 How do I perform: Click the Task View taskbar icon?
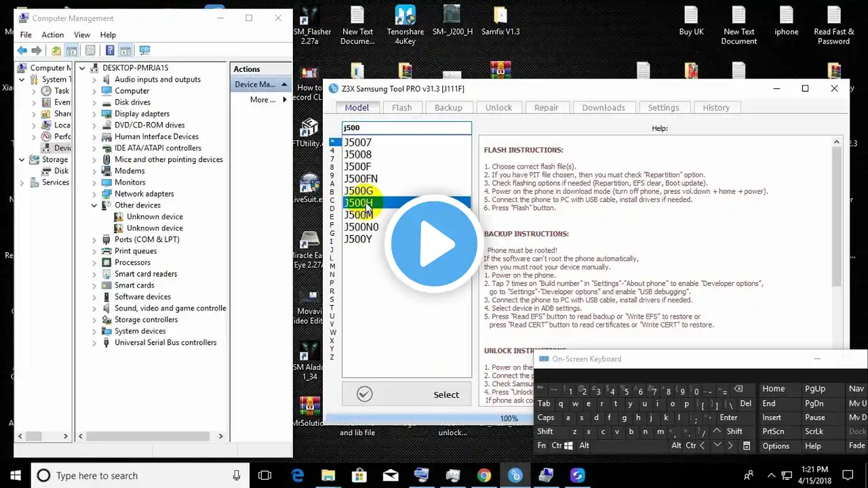(265, 475)
